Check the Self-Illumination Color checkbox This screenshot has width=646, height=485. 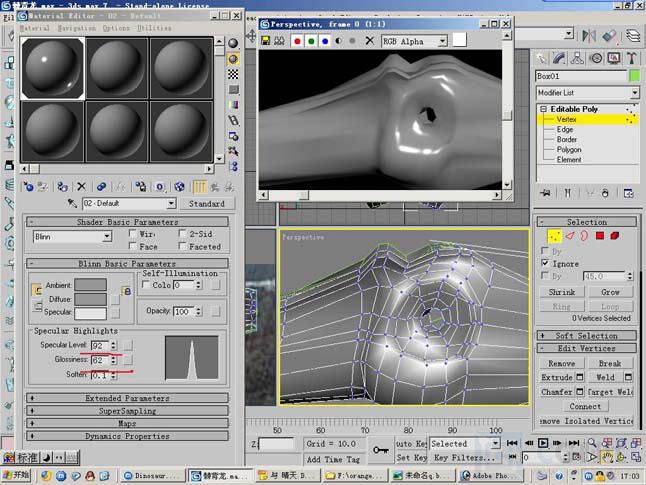pos(145,285)
